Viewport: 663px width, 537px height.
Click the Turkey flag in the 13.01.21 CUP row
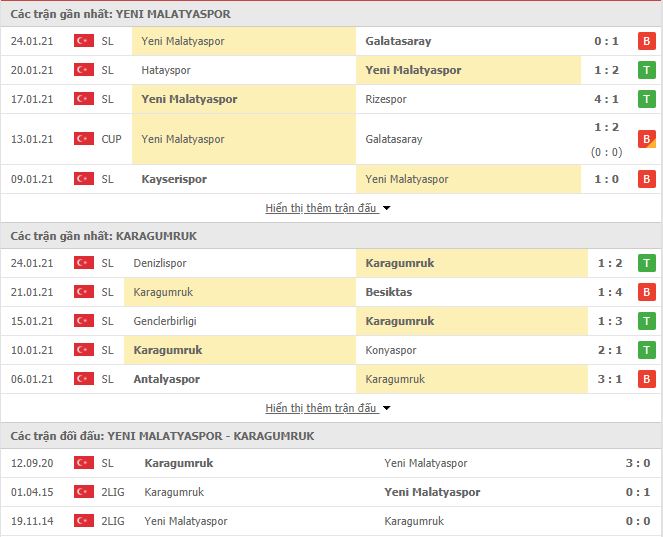click(x=84, y=139)
